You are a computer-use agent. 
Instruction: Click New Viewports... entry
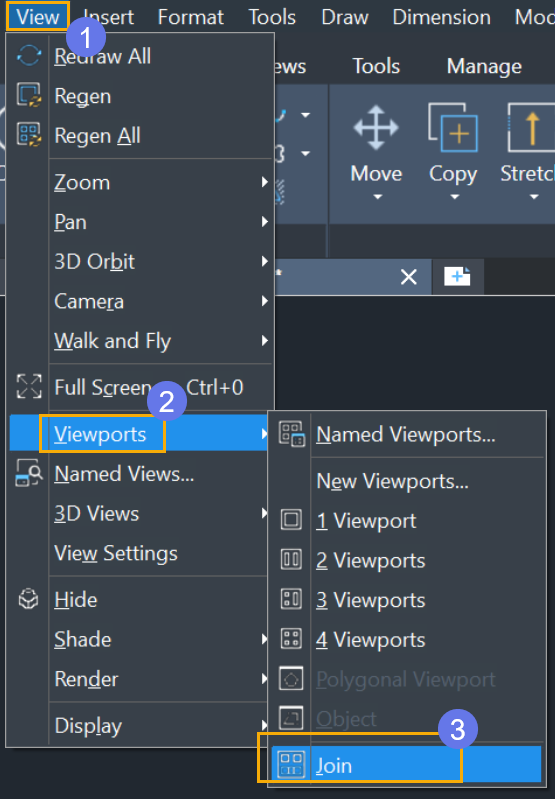pos(392,481)
